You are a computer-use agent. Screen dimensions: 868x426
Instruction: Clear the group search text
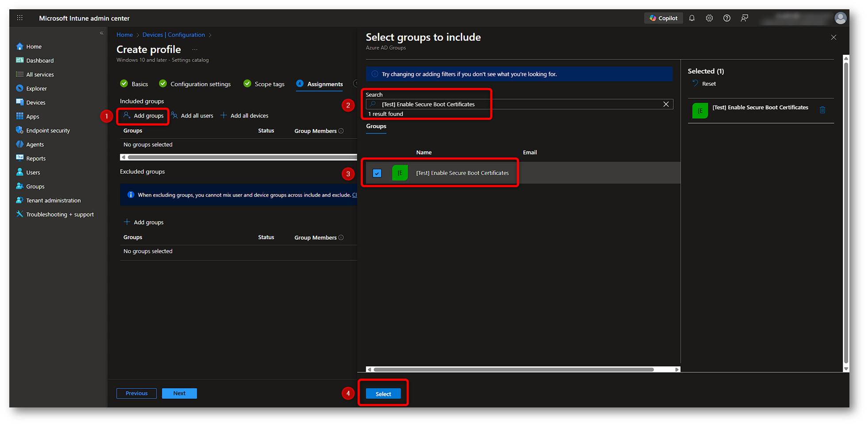666,104
